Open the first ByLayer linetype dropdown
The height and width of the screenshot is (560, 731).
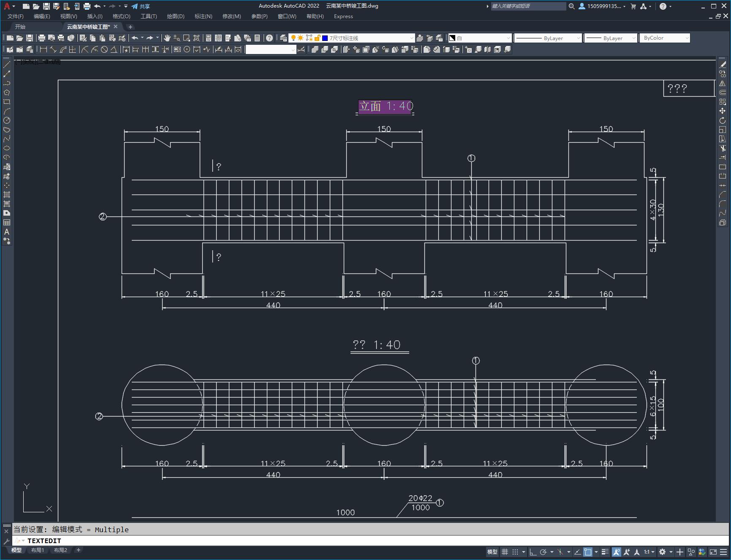(x=548, y=38)
